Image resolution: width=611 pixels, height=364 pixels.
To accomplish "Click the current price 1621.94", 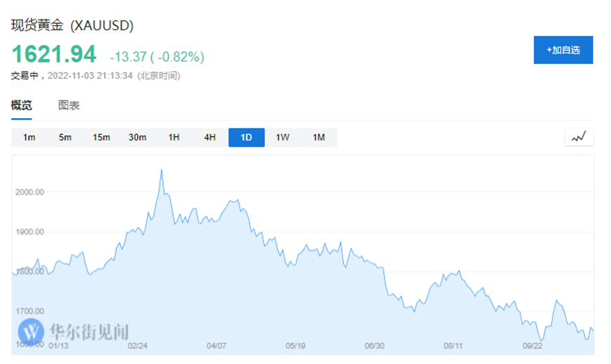I will click(53, 53).
